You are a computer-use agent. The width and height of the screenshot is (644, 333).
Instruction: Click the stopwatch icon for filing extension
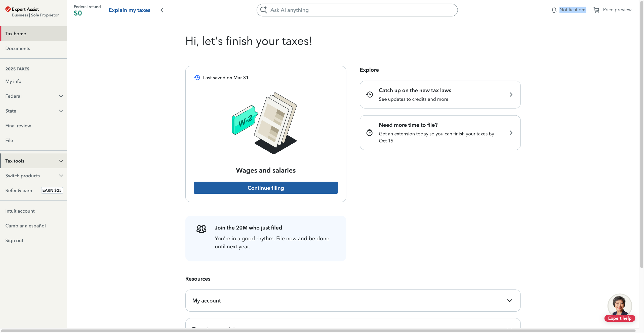(x=369, y=133)
